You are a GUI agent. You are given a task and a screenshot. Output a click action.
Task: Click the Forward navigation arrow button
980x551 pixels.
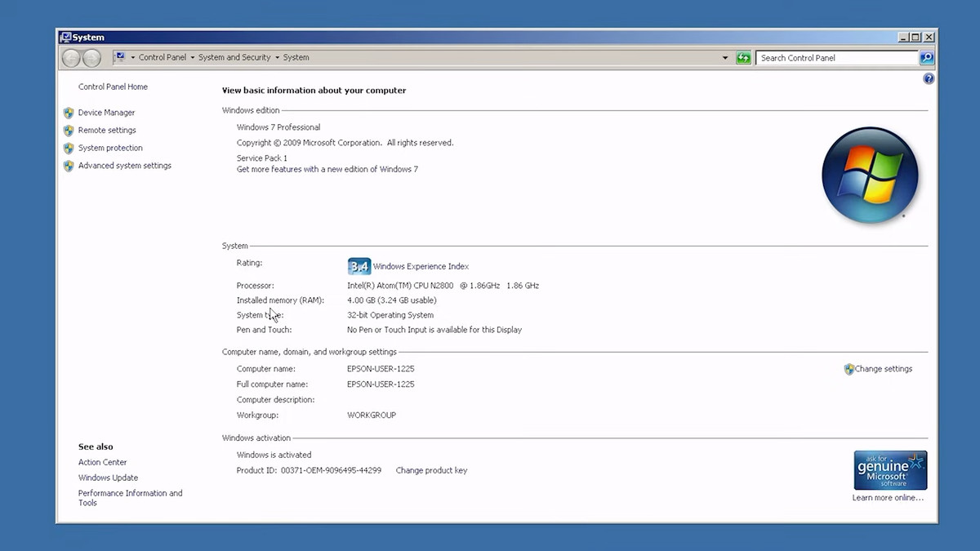[91, 58]
